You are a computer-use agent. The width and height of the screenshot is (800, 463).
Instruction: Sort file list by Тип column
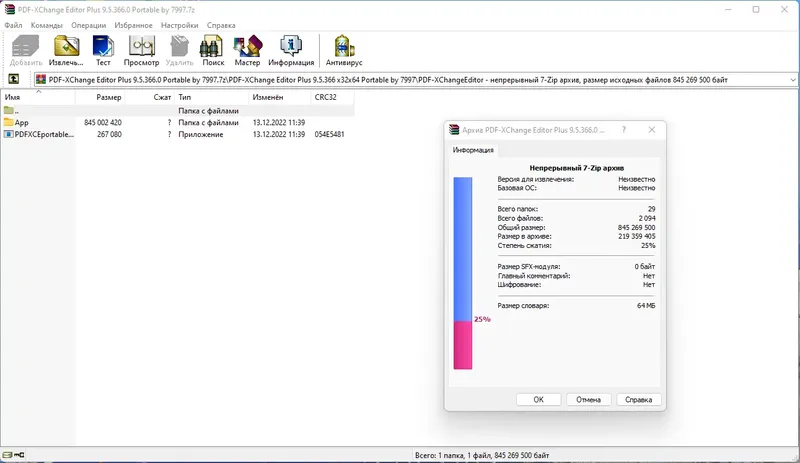click(x=211, y=97)
